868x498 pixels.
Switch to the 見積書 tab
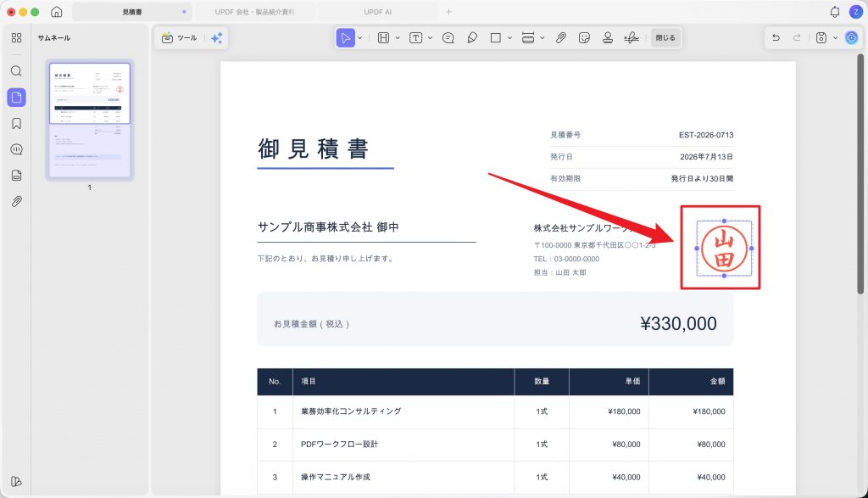132,12
